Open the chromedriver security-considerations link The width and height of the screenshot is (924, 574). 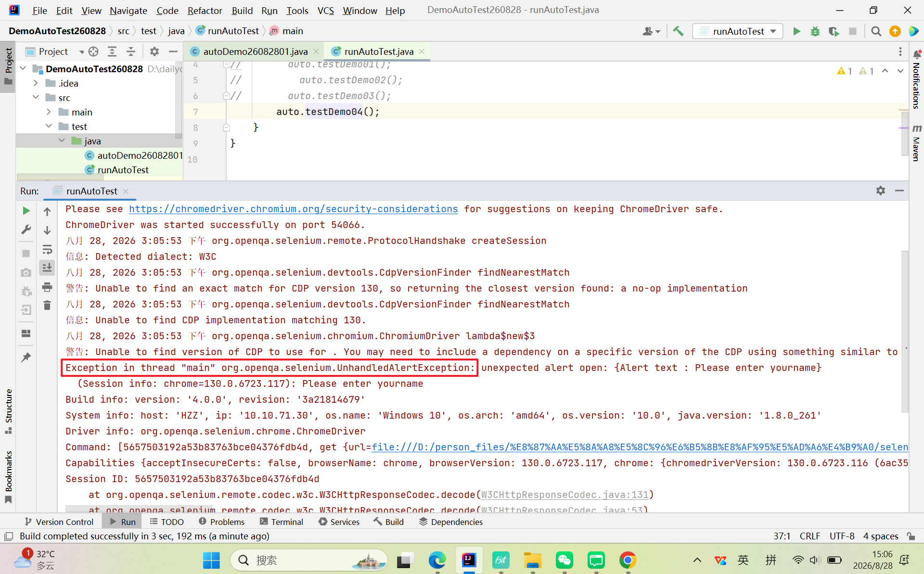tap(293, 209)
